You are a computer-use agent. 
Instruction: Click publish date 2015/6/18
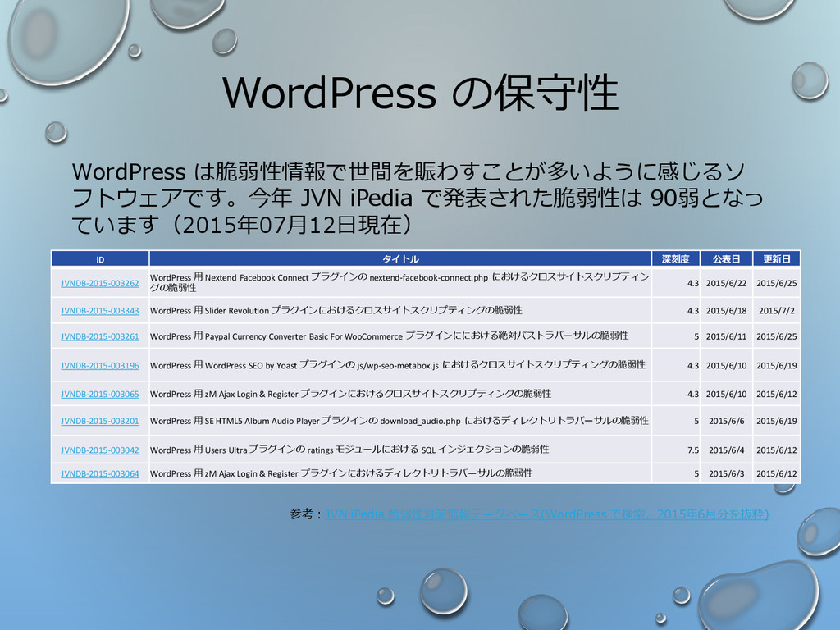(x=726, y=311)
